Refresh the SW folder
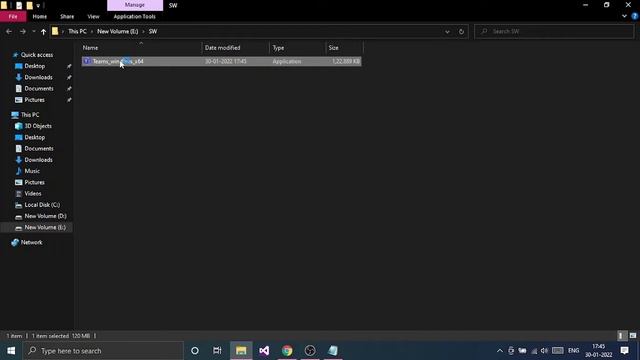Screen dimensions: 640x360 [461, 31]
